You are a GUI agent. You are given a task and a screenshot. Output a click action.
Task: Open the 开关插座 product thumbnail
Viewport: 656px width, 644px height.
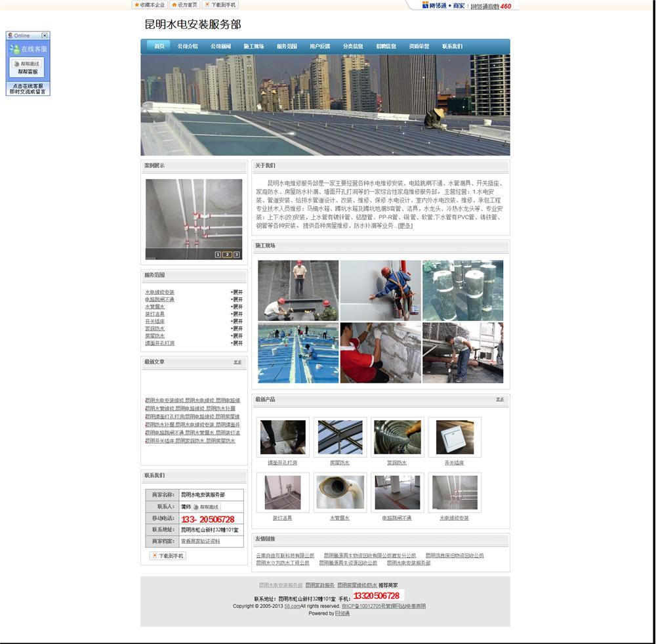pos(454,437)
